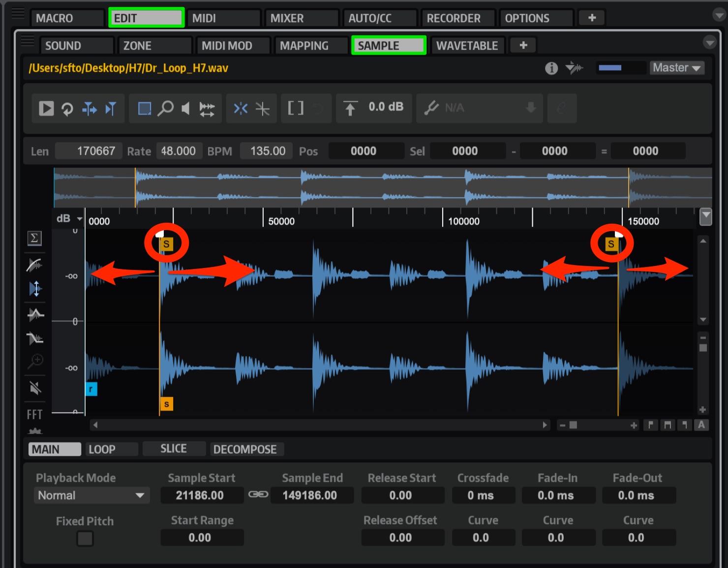Switch to the MIXER tab
This screenshot has width=728, height=568.
[x=302, y=18]
